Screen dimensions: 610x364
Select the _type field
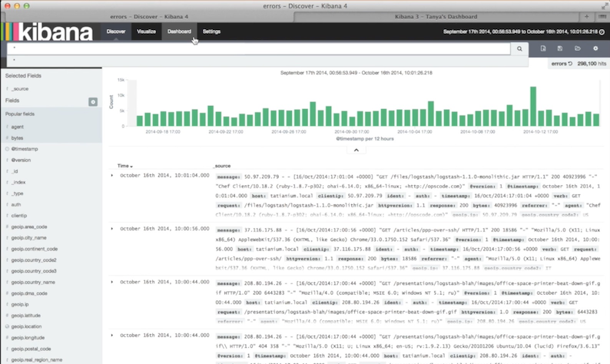click(17, 194)
